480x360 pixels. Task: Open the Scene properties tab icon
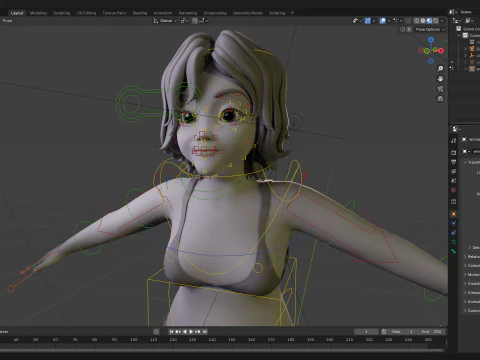pyautogui.click(x=453, y=181)
